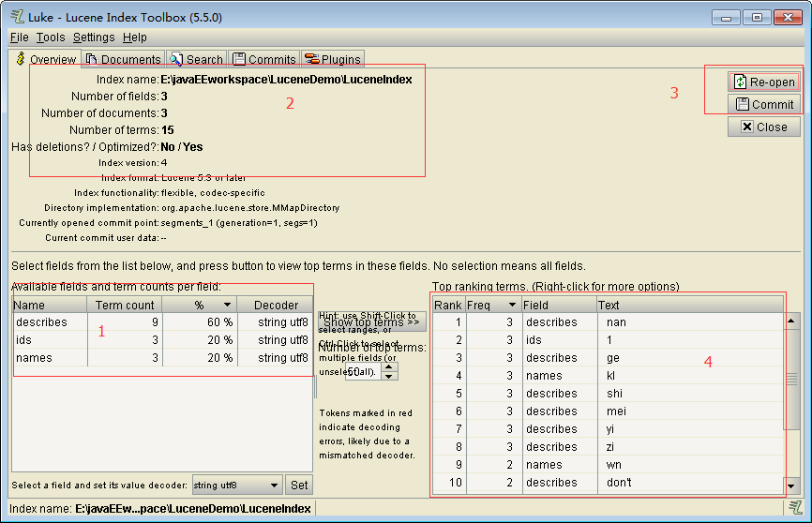The height and width of the screenshot is (523, 812).
Task: Select the term row with text nan
Action: click(x=616, y=322)
